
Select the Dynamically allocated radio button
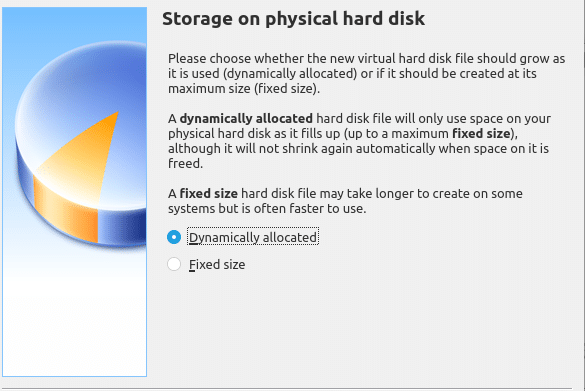click(x=174, y=237)
